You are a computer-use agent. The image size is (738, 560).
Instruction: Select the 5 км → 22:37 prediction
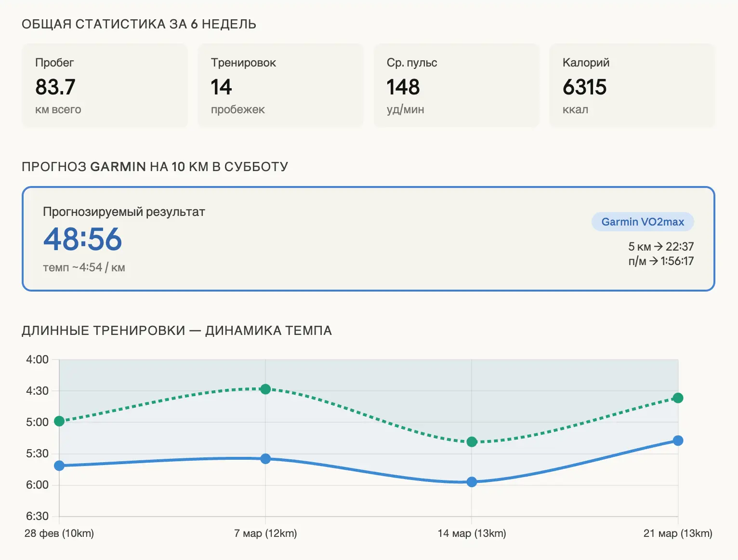660,247
